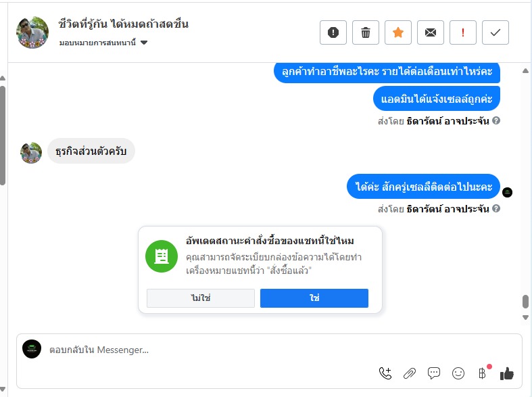Open the emoji smiley picker

(458, 373)
